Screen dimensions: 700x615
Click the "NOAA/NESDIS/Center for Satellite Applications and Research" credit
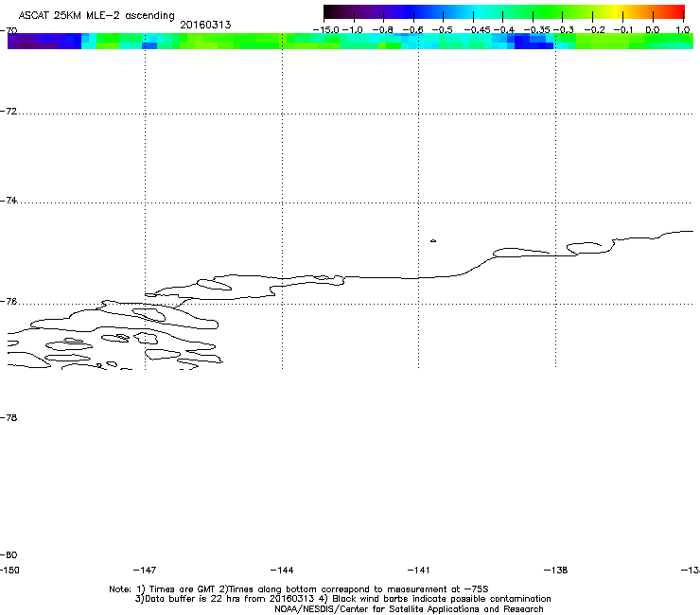[409, 609]
